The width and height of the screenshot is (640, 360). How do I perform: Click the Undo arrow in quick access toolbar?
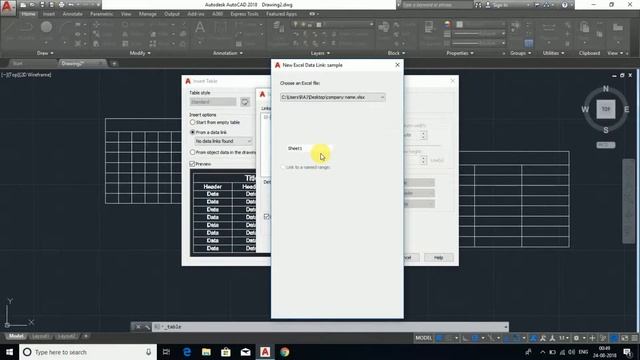[x=71, y=5]
